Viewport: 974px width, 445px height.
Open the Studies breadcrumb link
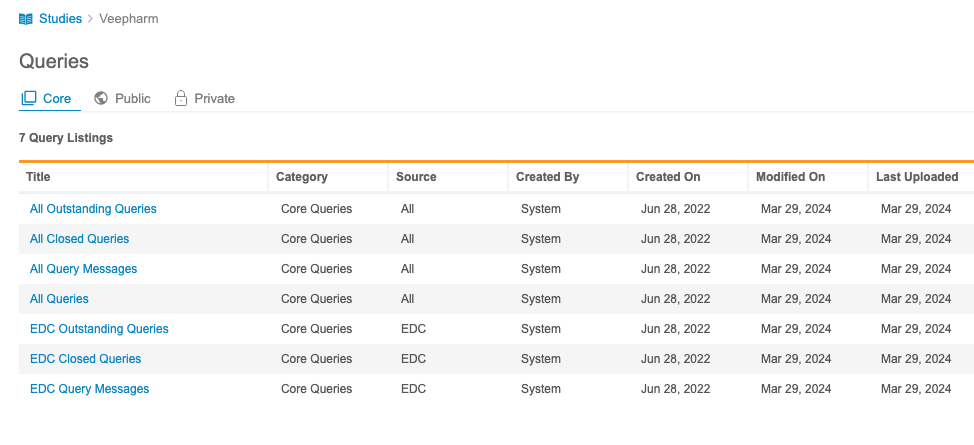pos(60,19)
